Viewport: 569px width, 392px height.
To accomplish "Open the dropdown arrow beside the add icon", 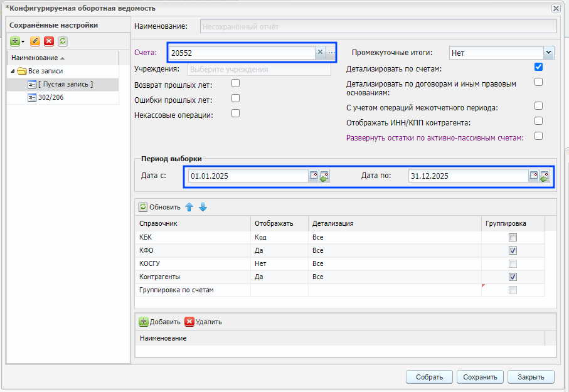I will pos(23,42).
